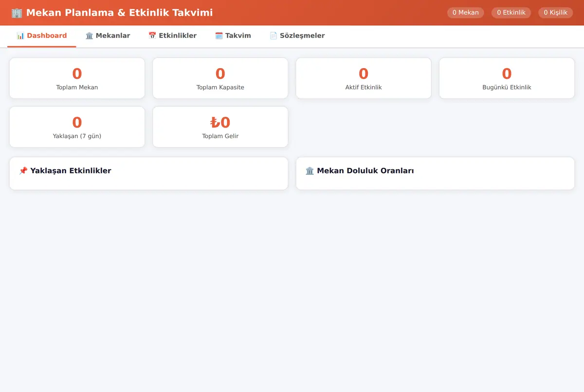Select the Sözleşmeler tab
Viewport: 584px width, 392px height.
coord(297,36)
